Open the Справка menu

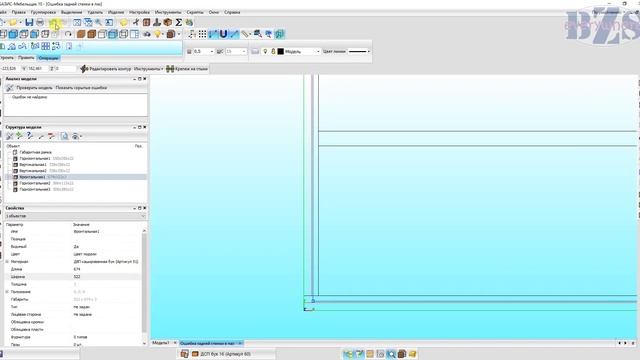click(232, 12)
